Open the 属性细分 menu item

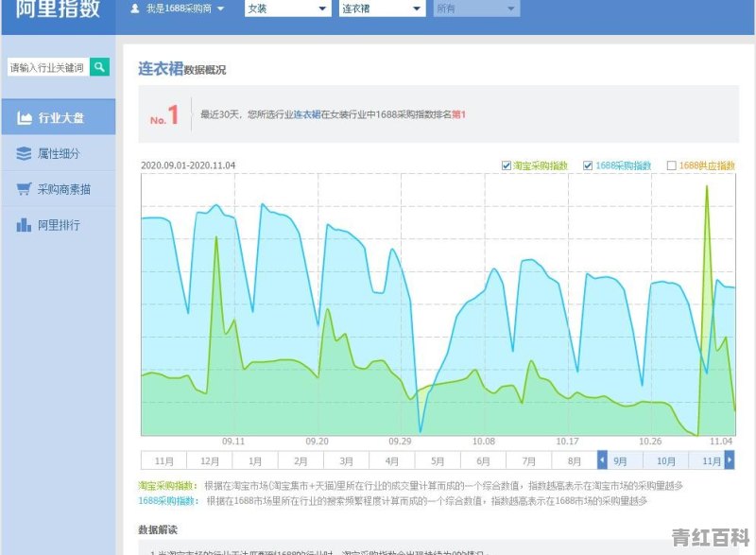pyautogui.click(x=59, y=153)
